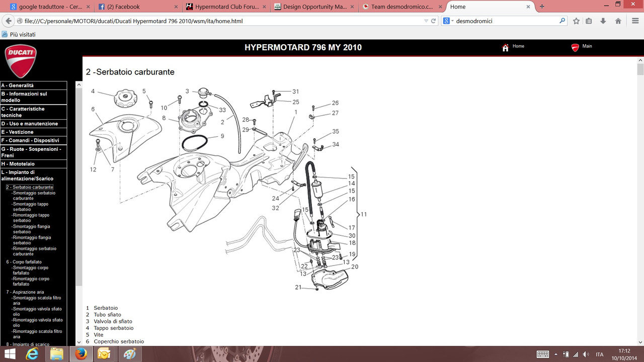Open downloads via the down arrow icon
The image size is (644, 362).
click(x=603, y=21)
